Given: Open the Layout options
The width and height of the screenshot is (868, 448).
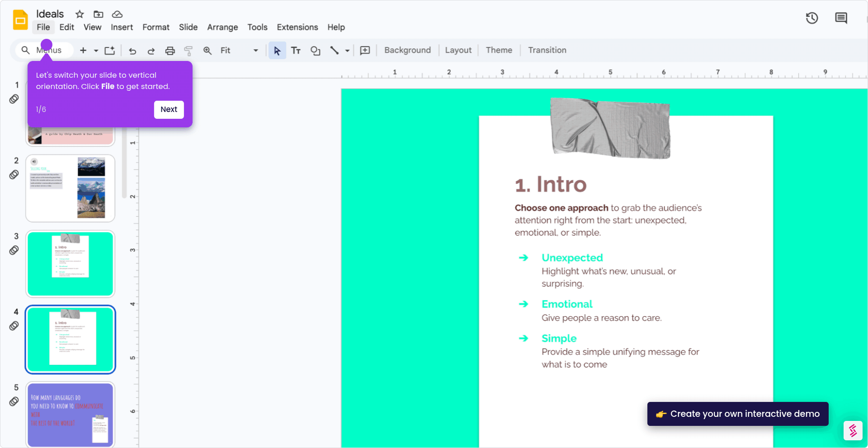Looking at the screenshot, I should point(458,50).
